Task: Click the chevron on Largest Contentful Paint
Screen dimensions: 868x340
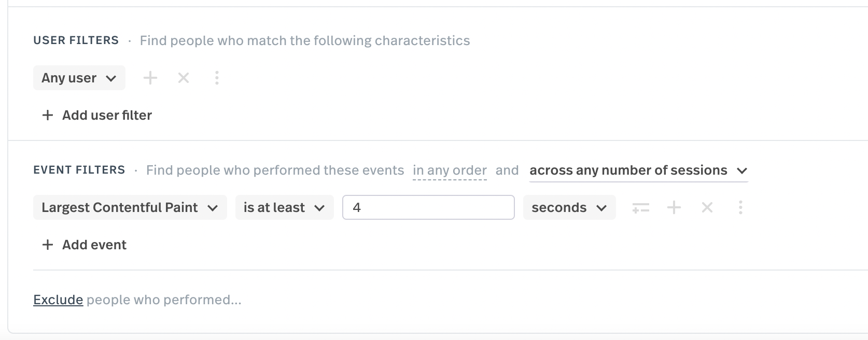Action: (213, 208)
